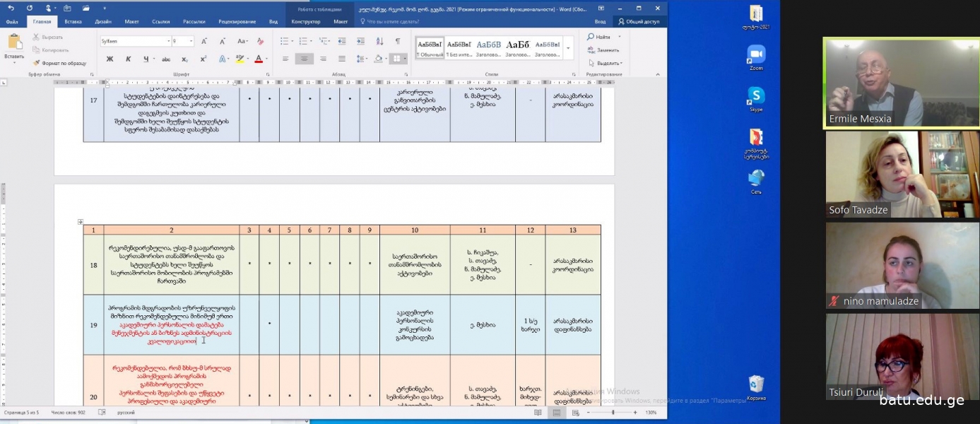Open the Change Case (Aa) dropdown
Viewport: 980px width, 424px height.
click(242, 41)
